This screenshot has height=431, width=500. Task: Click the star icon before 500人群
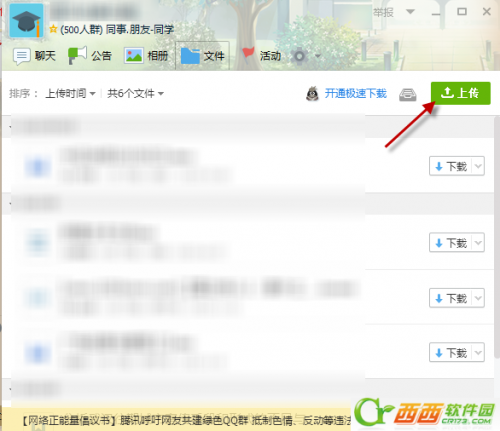coord(53,29)
